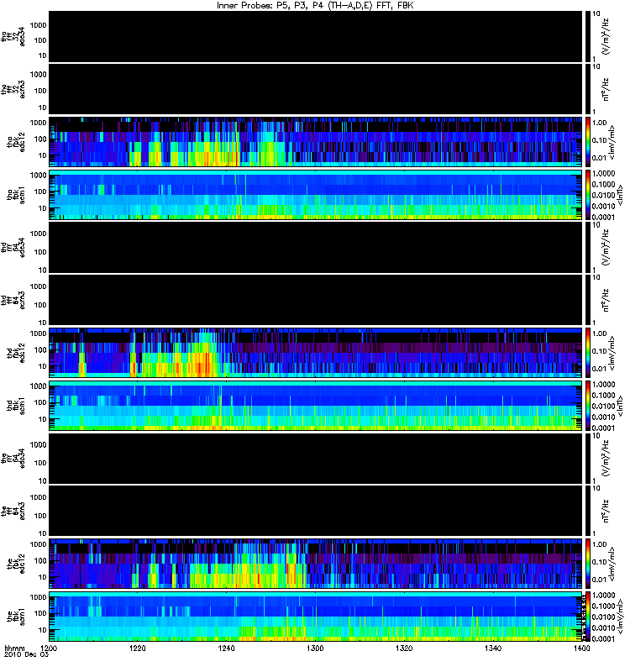Click the 'the fff 64 edc34' y-axis label
This screenshot has width=630, height=672.
pos(13,458)
